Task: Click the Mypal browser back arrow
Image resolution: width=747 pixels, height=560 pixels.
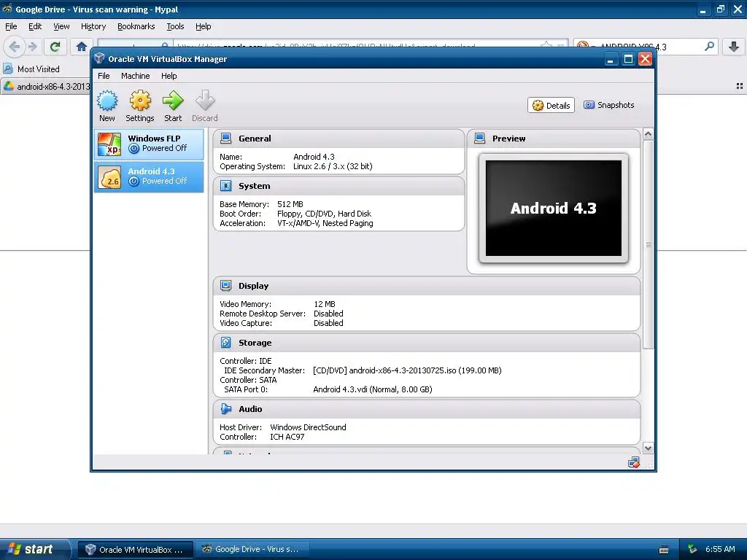Action: coord(15,47)
